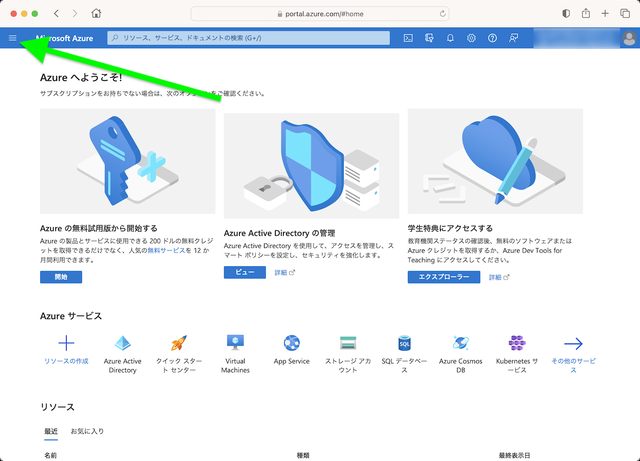The image size is (640, 461).
Task: Click the 最終表示日 column header
Action: coord(514,455)
